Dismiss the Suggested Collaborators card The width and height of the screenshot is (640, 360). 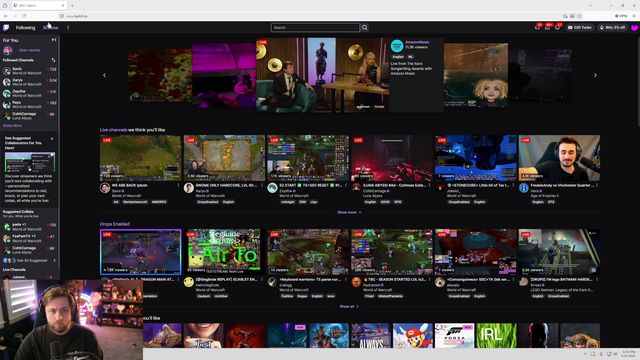(x=52, y=139)
